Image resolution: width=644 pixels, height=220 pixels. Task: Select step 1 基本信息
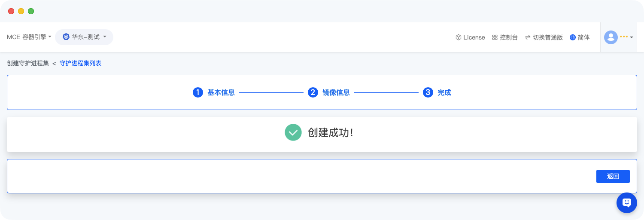click(214, 92)
